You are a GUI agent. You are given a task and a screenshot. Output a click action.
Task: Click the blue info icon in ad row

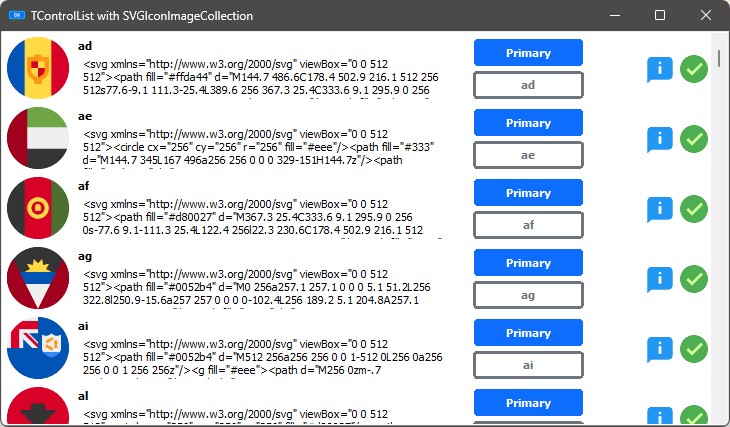659,69
